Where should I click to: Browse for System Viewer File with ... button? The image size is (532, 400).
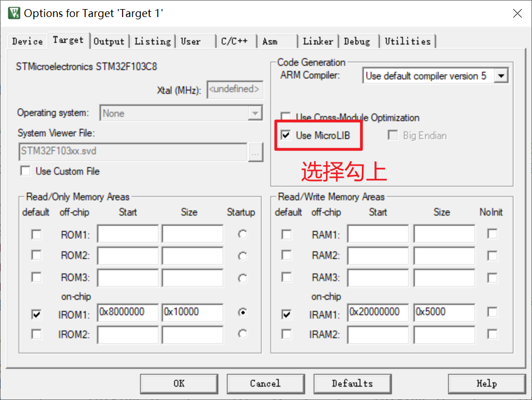pyautogui.click(x=255, y=152)
